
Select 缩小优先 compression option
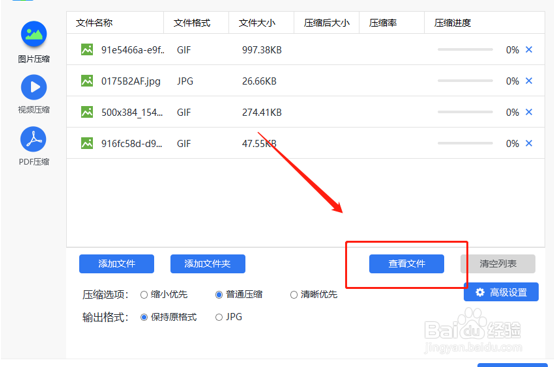144,295
